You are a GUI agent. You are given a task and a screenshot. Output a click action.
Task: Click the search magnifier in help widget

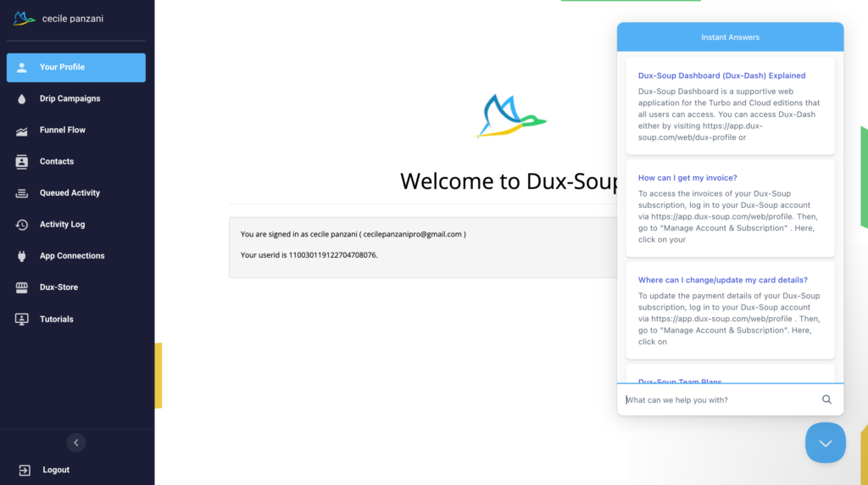click(826, 399)
